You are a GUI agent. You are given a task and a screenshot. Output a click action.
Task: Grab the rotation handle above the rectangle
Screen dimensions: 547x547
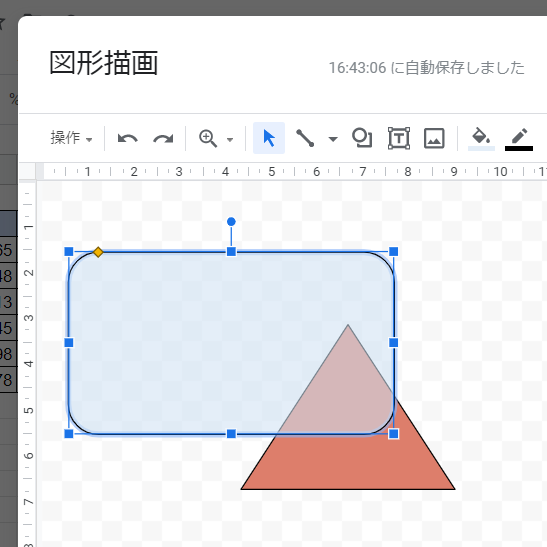(231, 222)
